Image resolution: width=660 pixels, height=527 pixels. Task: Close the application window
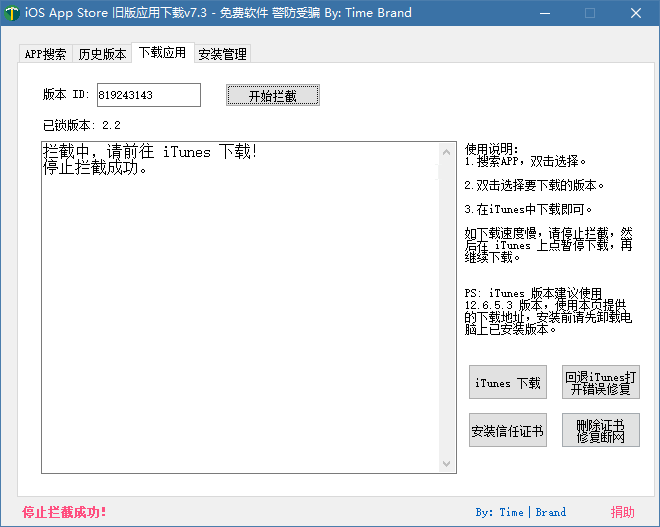pos(636,13)
